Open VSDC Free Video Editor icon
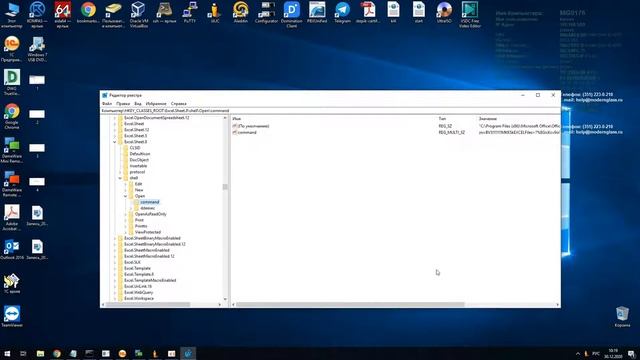The width and height of the screenshot is (640, 360). coord(470,14)
